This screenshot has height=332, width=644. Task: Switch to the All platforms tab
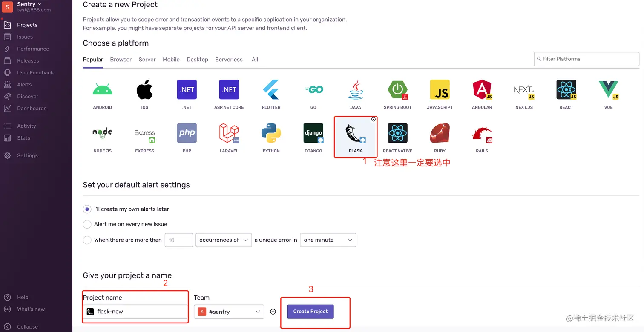click(x=255, y=60)
